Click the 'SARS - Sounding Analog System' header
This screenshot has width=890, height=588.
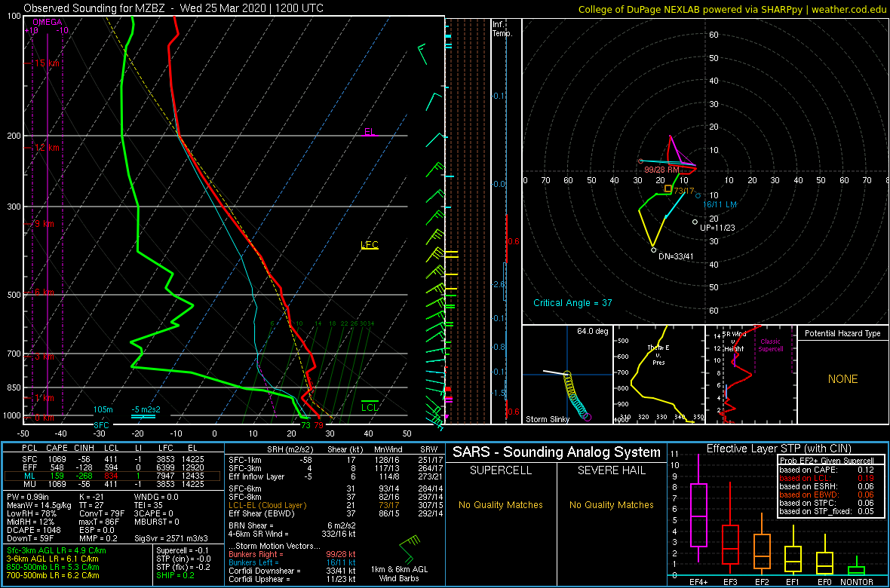(x=557, y=452)
